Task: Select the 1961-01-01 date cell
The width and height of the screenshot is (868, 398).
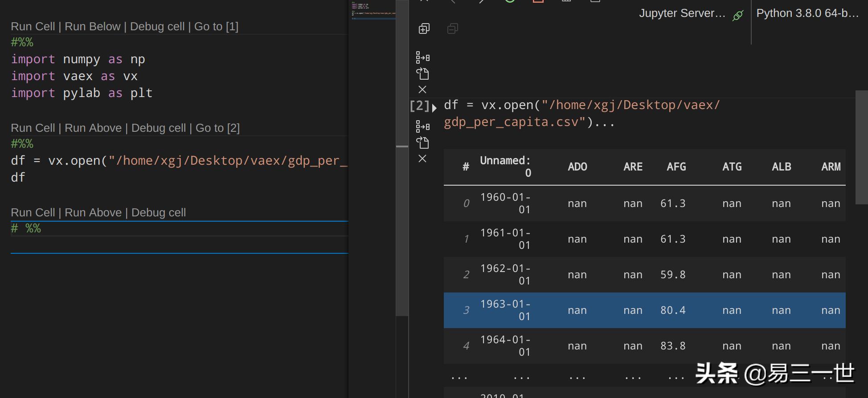Action: [x=505, y=239]
